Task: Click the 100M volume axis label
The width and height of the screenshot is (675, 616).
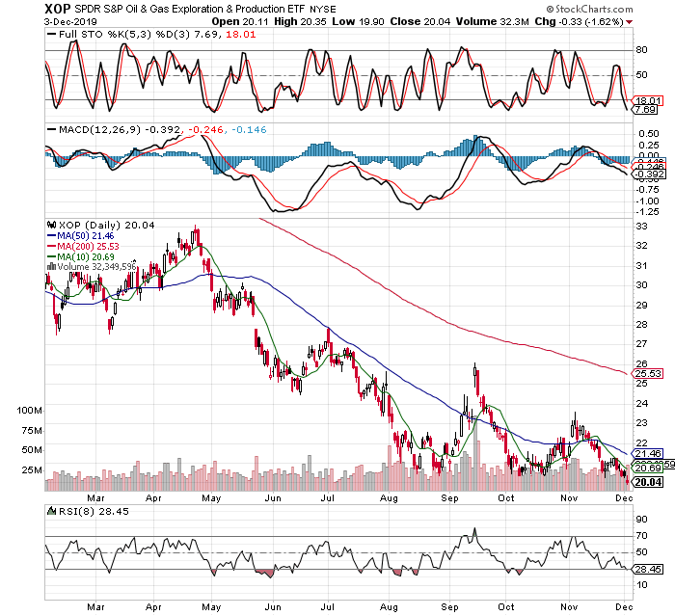Action: 29,411
